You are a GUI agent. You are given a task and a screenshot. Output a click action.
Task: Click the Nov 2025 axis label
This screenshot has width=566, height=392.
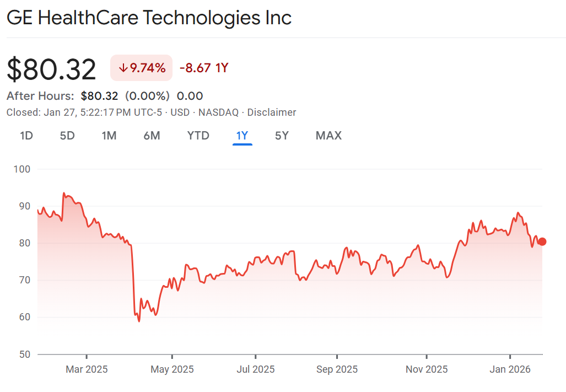[x=427, y=369]
